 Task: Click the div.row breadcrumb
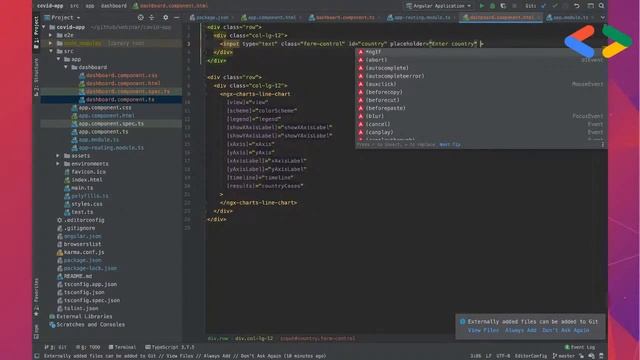coord(218,338)
